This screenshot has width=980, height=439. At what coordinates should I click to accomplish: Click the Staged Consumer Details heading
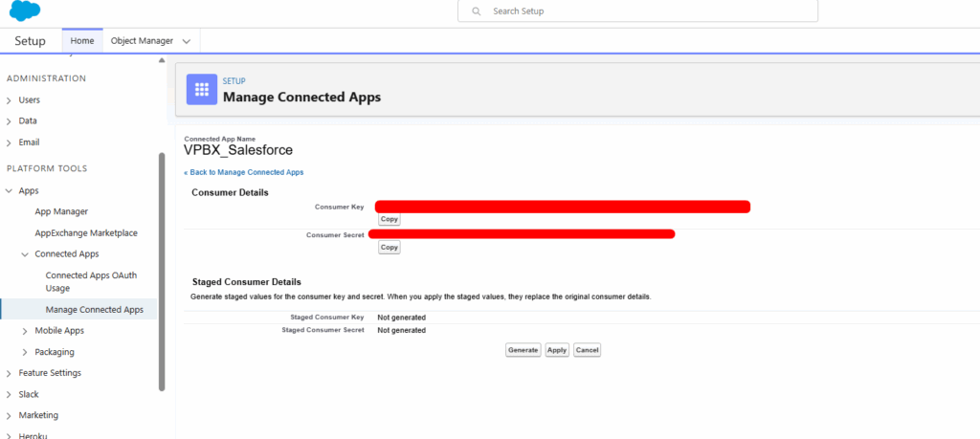pyautogui.click(x=247, y=282)
